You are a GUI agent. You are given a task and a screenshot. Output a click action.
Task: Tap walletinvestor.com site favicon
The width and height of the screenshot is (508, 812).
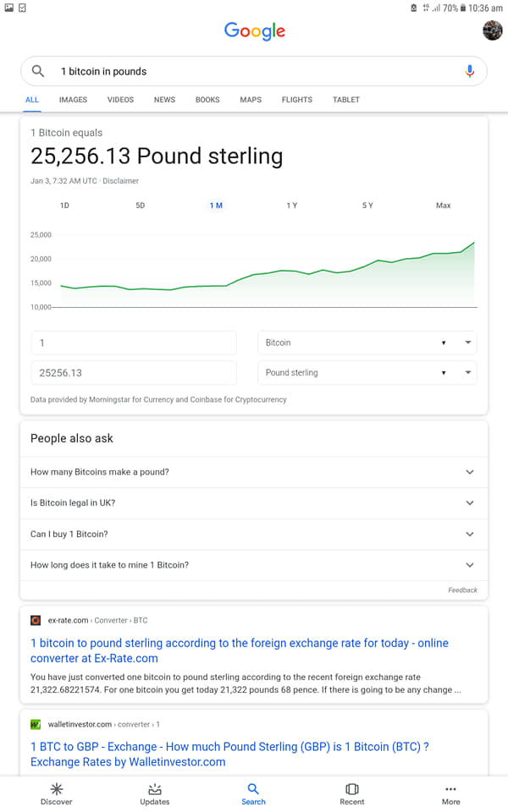pyautogui.click(x=36, y=724)
